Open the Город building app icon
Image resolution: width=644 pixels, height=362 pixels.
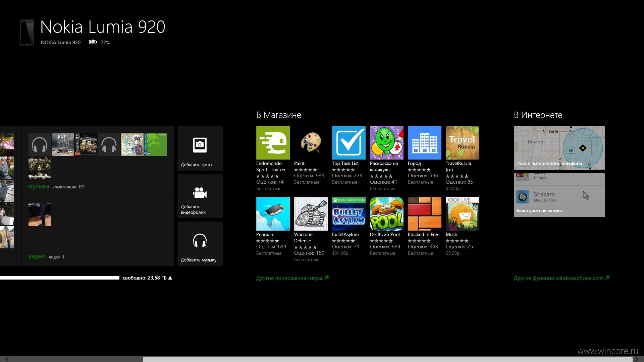click(x=424, y=143)
